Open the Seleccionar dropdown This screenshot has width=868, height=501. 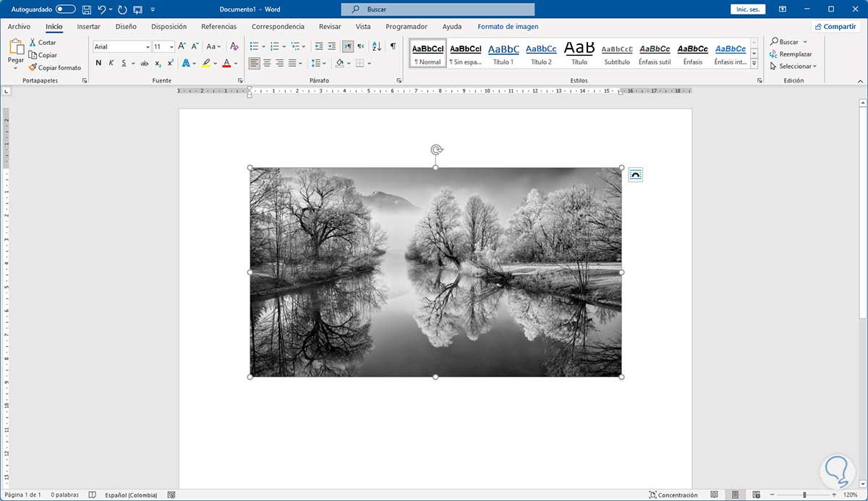tap(793, 67)
